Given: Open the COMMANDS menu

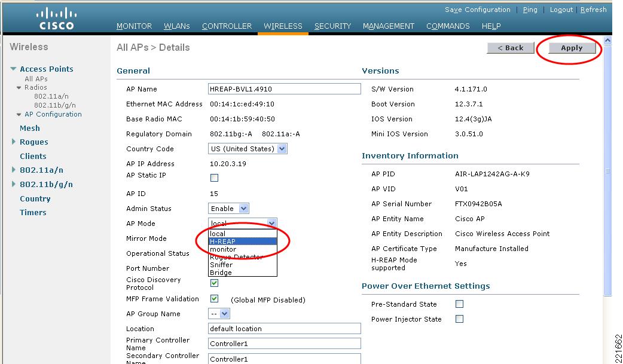Looking at the screenshot, I should pyautogui.click(x=448, y=26).
